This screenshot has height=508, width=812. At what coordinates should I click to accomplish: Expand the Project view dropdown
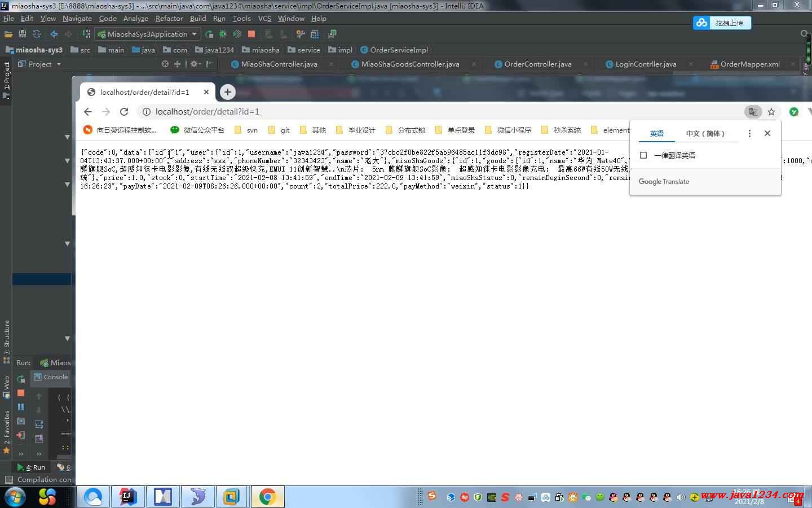tap(59, 64)
